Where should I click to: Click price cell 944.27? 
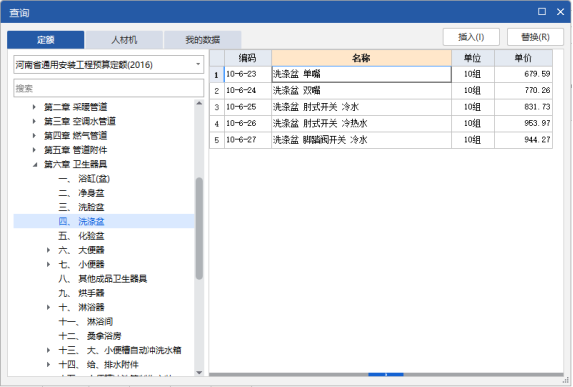523,140
